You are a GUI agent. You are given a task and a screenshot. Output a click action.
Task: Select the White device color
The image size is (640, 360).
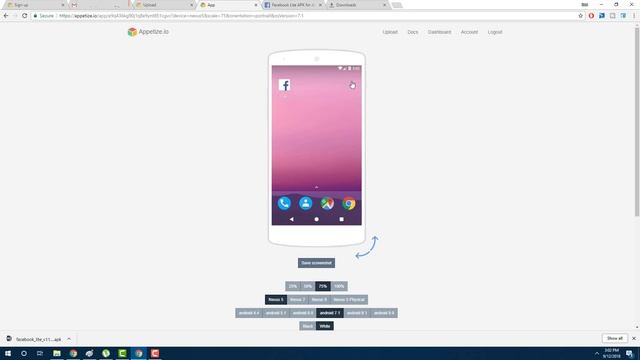(325, 326)
